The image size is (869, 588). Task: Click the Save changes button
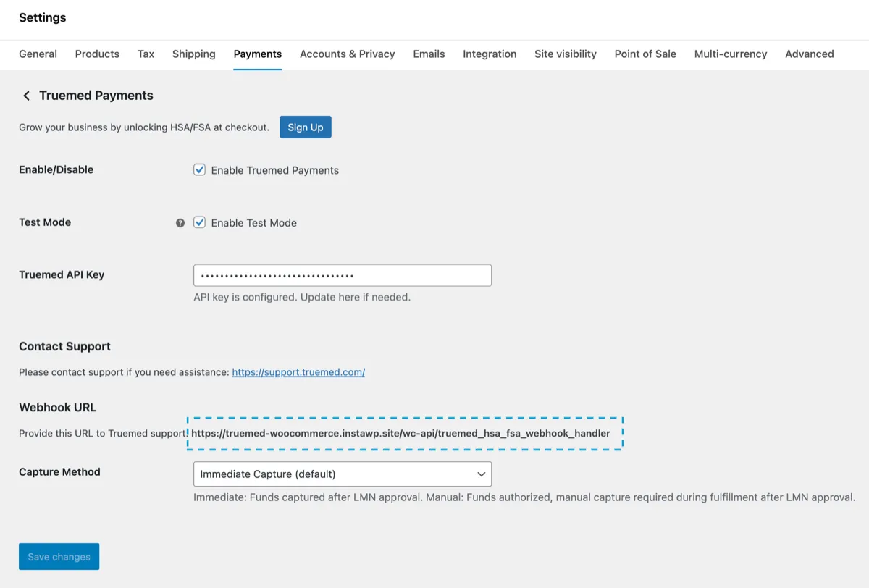pos(59,556)
